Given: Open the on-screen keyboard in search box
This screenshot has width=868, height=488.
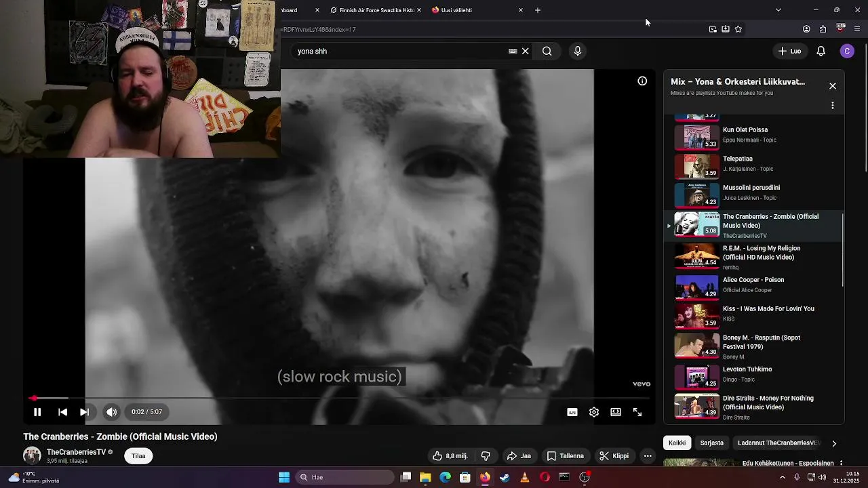Looking at the screenshot, I should (x=513, y=51).
